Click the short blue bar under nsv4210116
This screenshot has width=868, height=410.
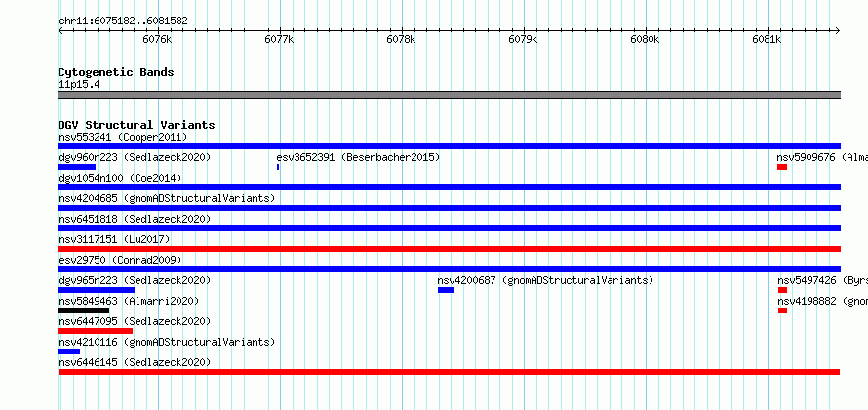tap(68, 351)
